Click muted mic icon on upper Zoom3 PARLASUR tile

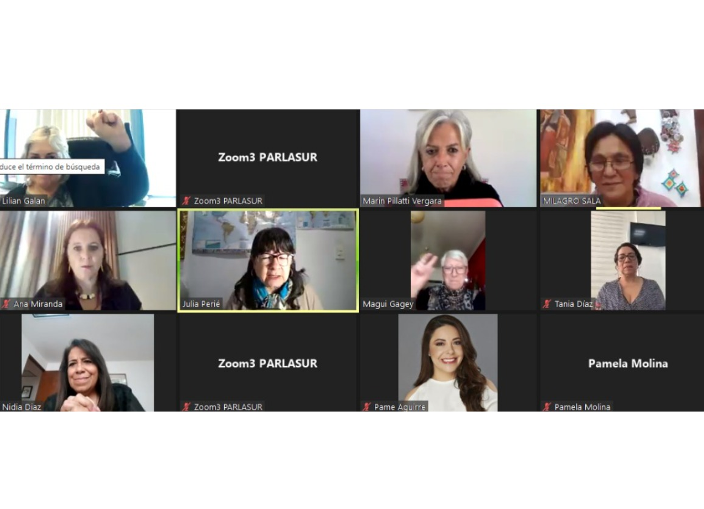point(186,201)
